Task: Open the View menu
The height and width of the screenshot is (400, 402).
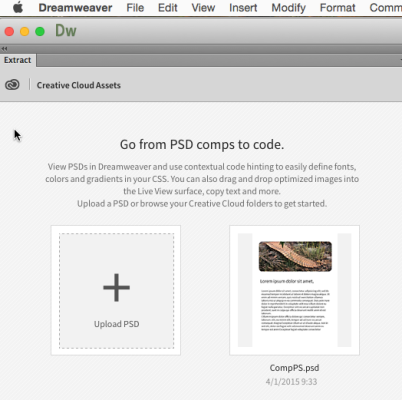Action: pos(203,8)
